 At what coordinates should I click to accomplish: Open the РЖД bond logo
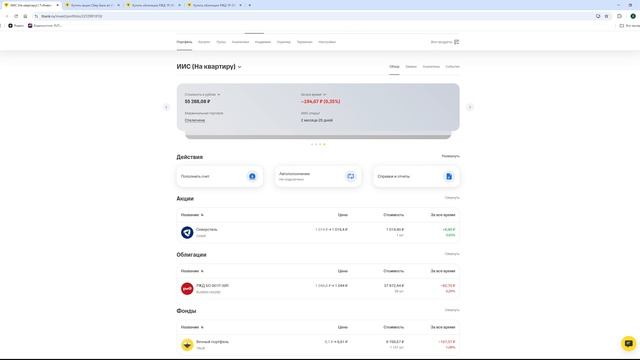[187, 289]
